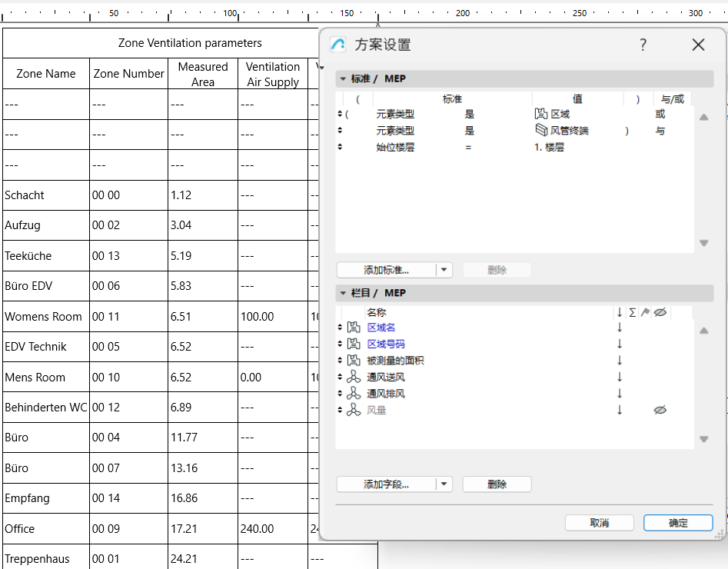The image size is (728, 569).
Task: Click 取消 to cancel the dialog
Action: (600, 523)
